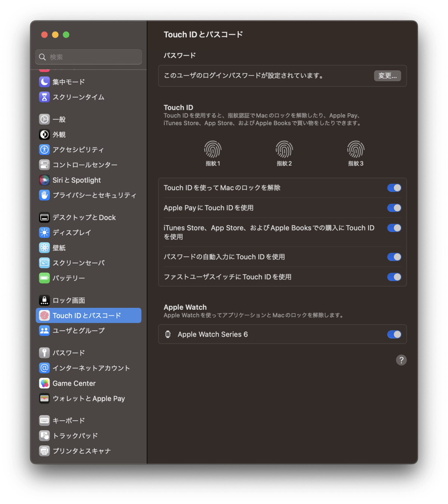Click the Touch ID section heading
Screen dimensions: 448x504
pos(178,108)
